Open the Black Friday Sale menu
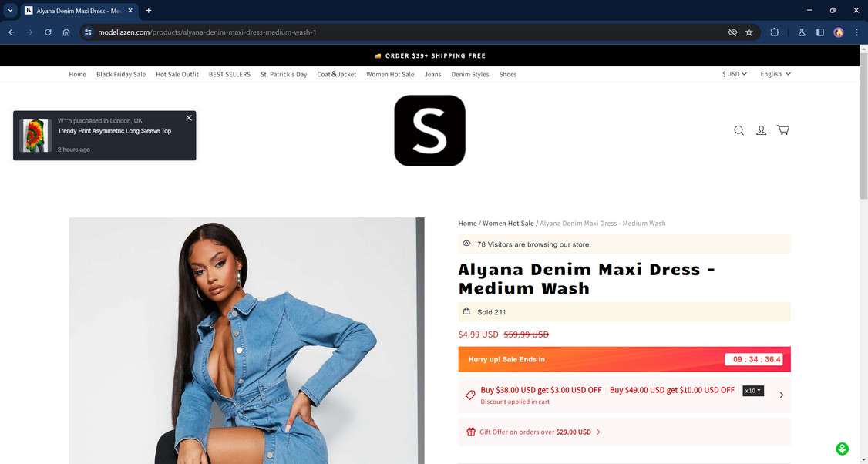868x464 pixels. pos(121,74)
